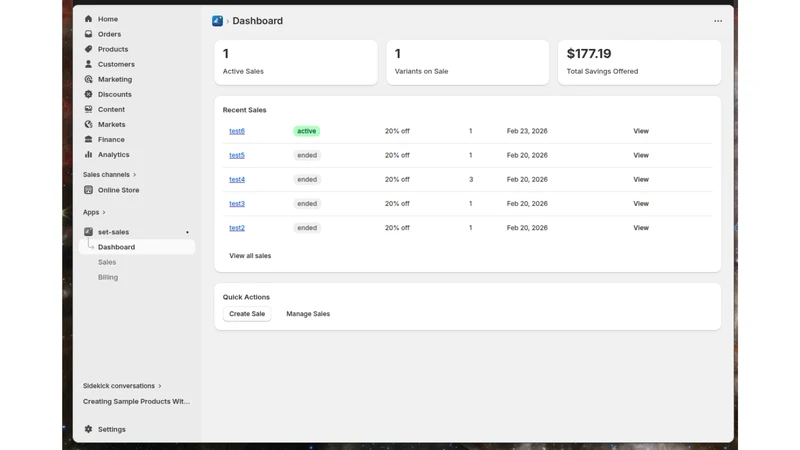Image resolution: width=800 pixels, height=450 pixels.
Task: Open Settings in the sidebar
Action: click(112, 429)
